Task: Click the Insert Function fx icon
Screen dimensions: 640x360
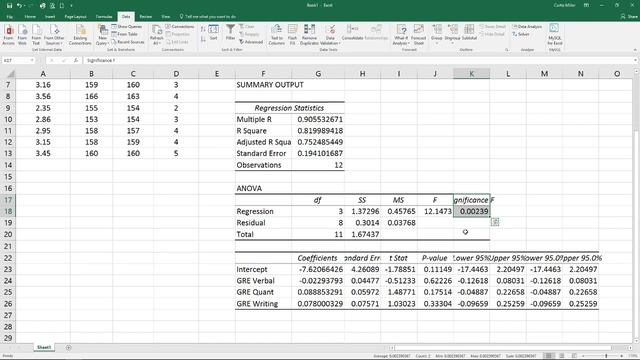Action: pyautogui.click(x=76, y=60)
